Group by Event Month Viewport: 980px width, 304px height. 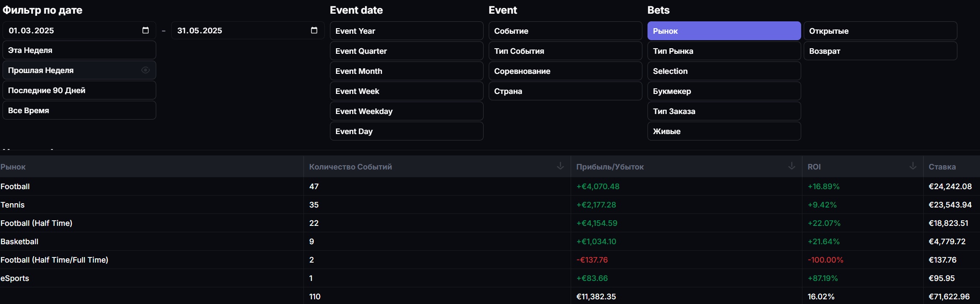point(406,71)
